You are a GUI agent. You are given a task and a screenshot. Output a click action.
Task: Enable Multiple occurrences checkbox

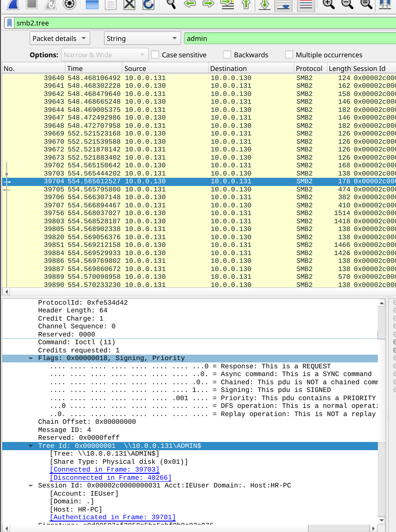pos(289,55)
